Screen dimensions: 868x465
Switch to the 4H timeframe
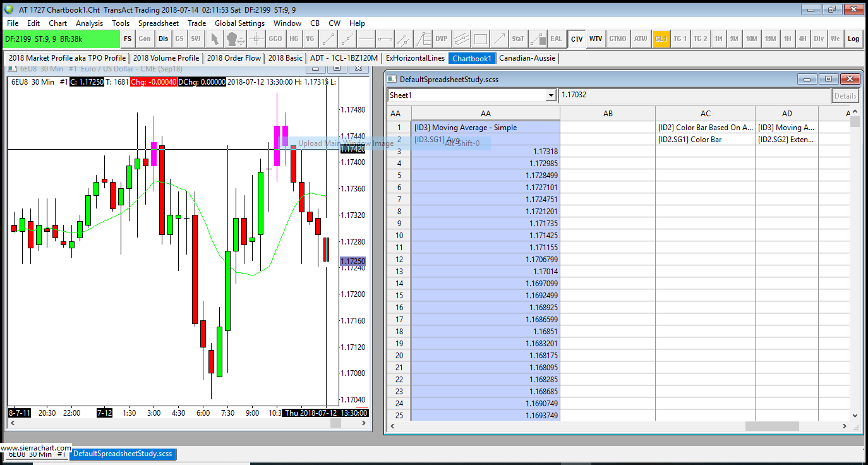[x=802, y=39]
